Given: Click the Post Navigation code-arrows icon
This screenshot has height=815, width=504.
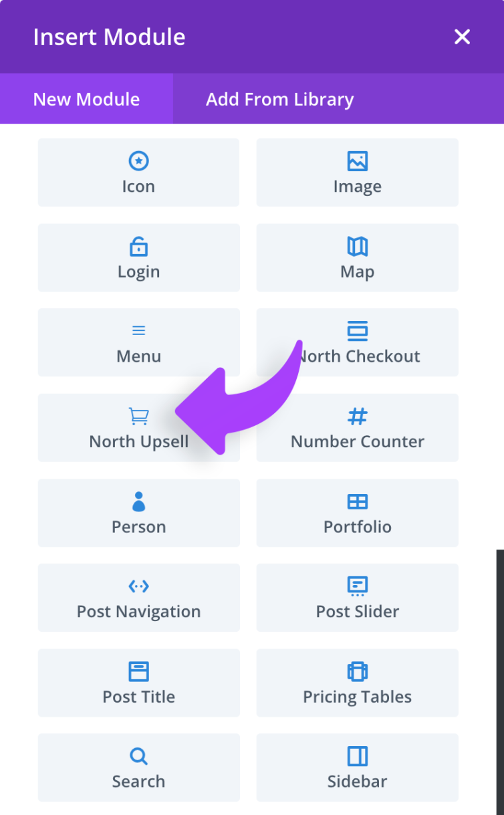Looking at the screenshot, I should point(138,586).
